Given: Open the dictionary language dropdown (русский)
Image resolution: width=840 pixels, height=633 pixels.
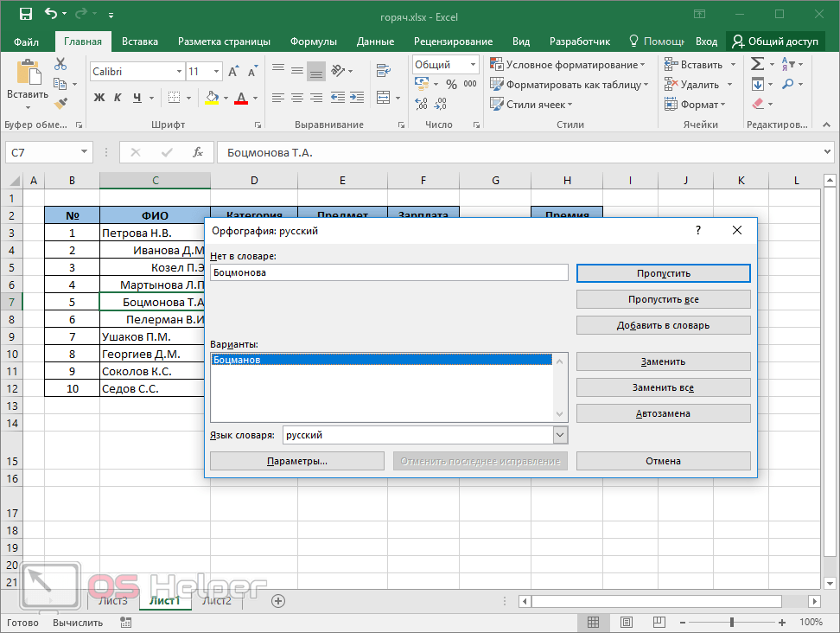Looking at the screenshot, I should point(560,436).
